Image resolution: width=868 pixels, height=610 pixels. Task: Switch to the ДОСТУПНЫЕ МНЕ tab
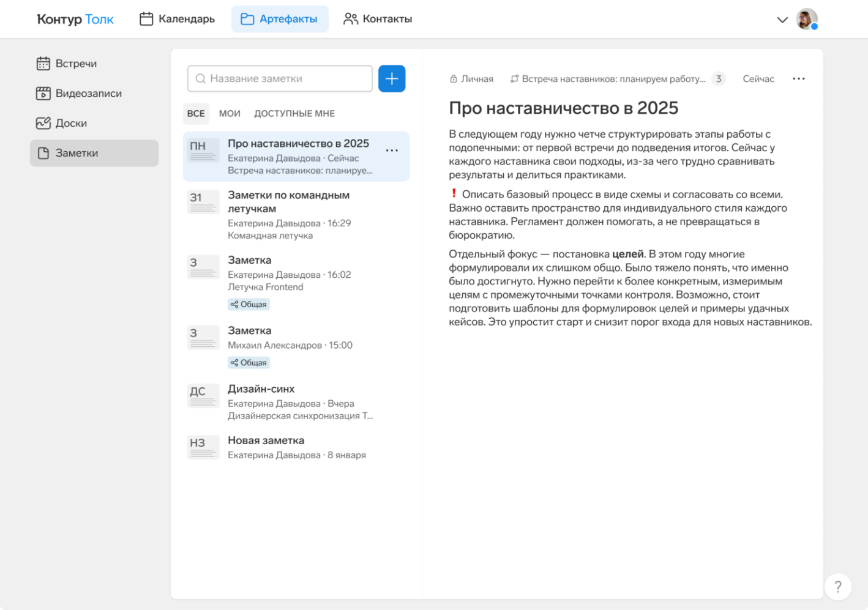(294, 114)
